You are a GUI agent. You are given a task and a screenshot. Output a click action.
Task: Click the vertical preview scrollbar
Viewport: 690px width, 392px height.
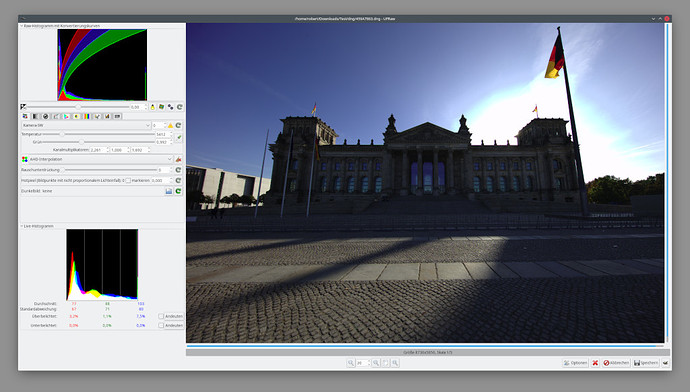click(x=668, y=183)
